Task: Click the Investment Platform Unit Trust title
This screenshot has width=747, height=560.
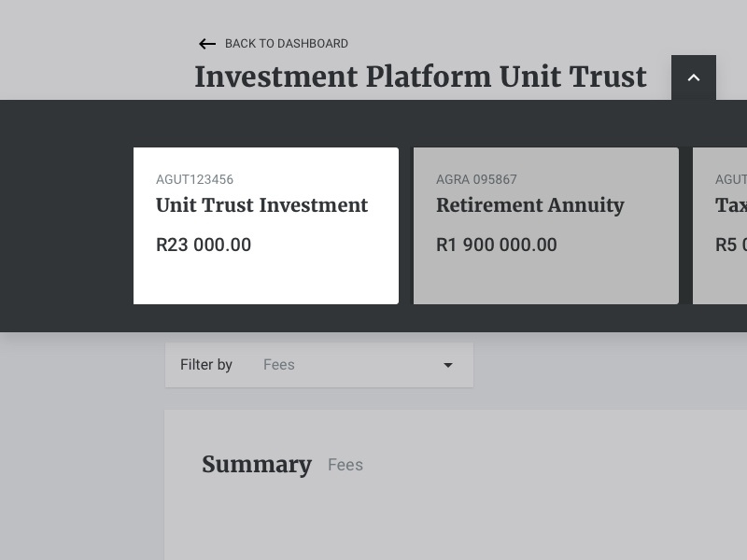Action: click(x=420, y=77)
